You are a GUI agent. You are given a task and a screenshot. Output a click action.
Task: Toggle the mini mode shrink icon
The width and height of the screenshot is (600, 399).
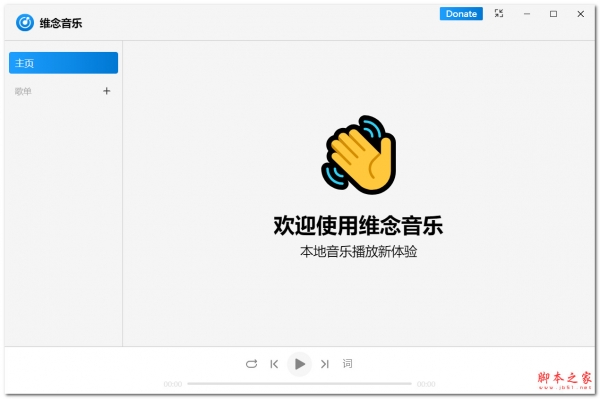pos(499,13)
